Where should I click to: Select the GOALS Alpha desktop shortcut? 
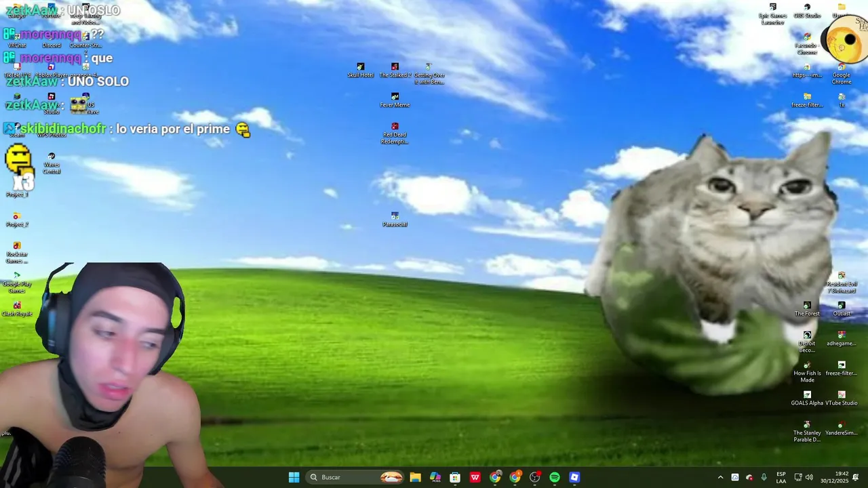(x=807, y=399)
